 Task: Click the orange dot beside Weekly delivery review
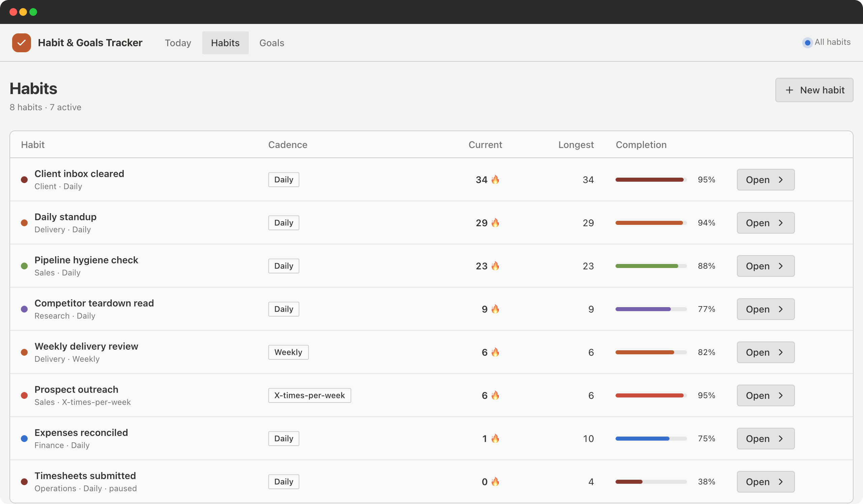(24, 352)
